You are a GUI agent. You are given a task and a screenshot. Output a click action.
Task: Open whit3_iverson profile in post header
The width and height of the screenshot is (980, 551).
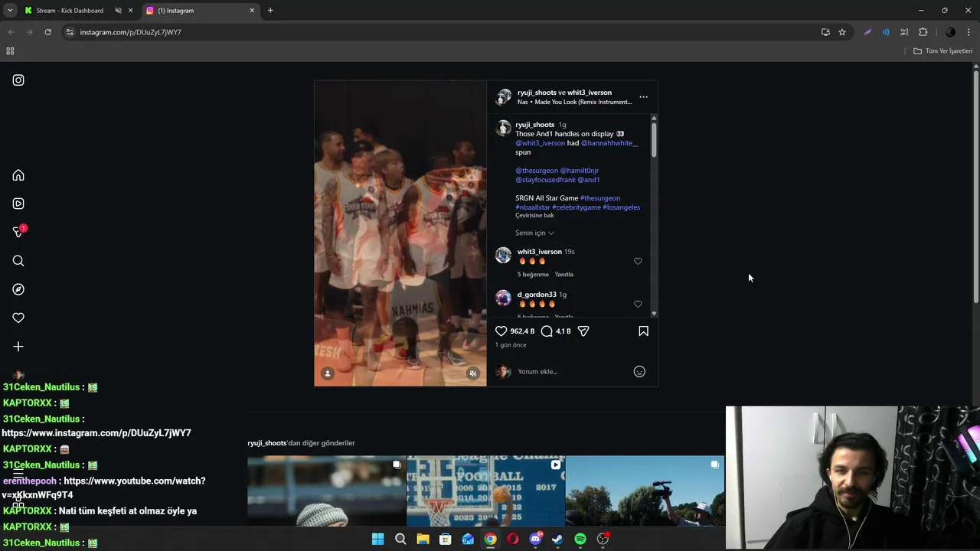click(x=590, y=93)
